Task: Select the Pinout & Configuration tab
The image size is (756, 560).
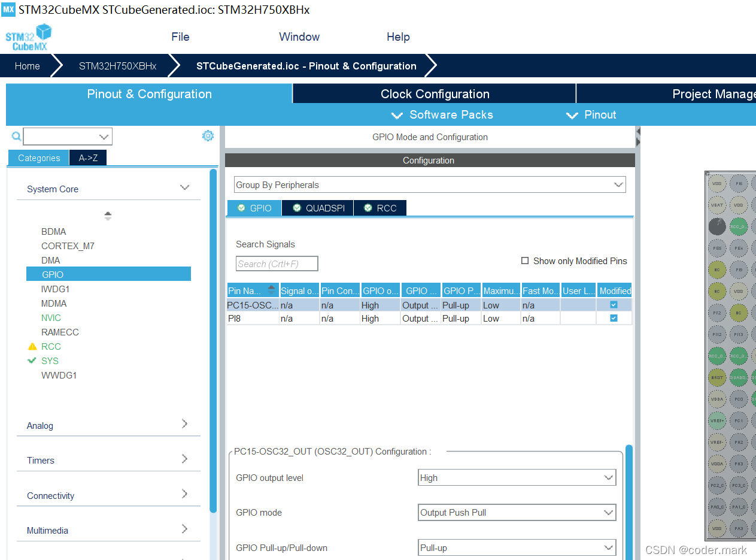Action: (x=149, y=94)
